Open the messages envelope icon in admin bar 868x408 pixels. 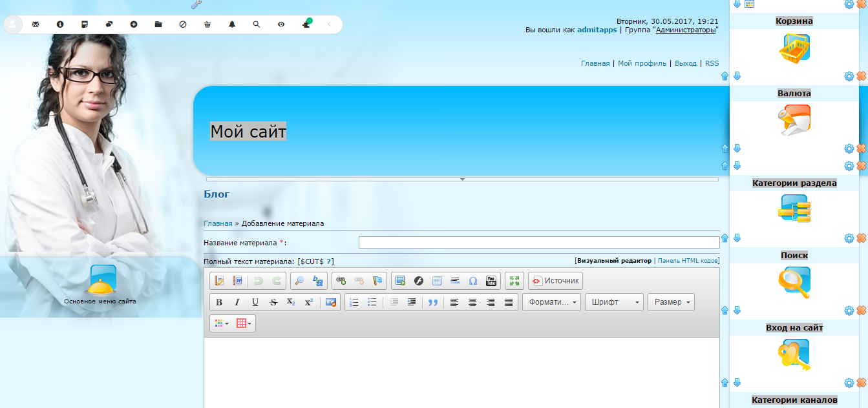point(36,25)
